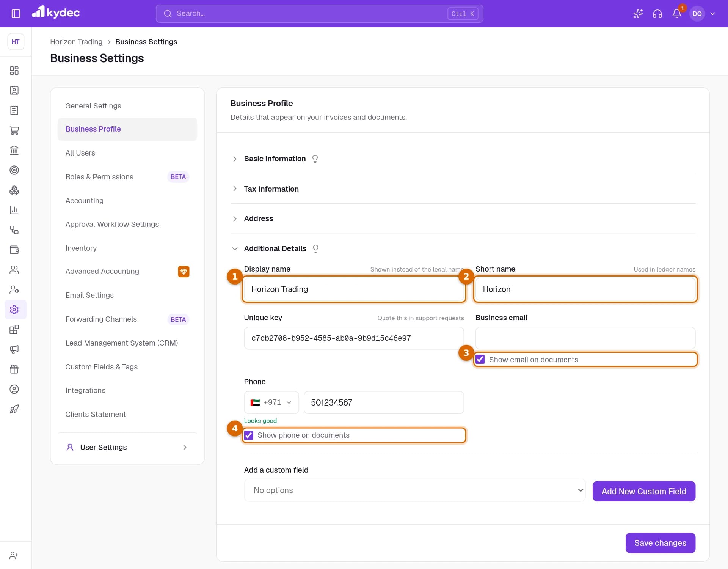
Task: Uncheck Show phone on documents
Action: (x=249, y=435)
